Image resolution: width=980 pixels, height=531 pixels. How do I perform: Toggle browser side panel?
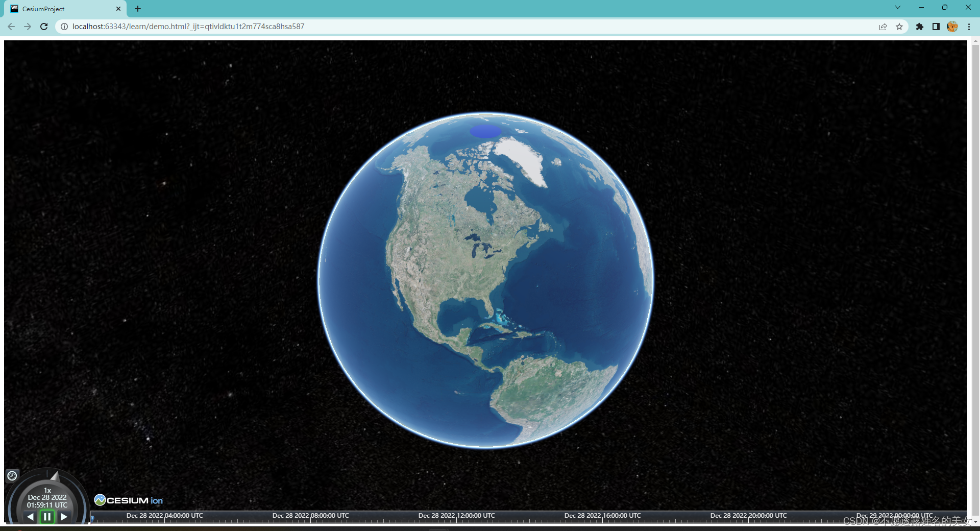[x=936, y=27]
